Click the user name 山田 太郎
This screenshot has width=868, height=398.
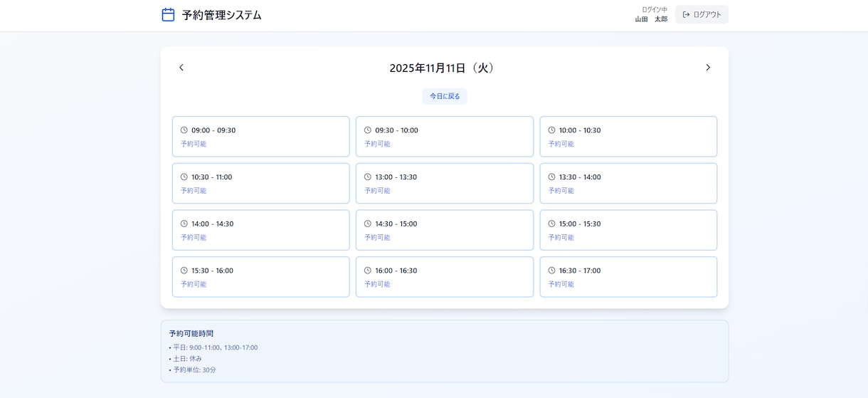pos(651,19)
